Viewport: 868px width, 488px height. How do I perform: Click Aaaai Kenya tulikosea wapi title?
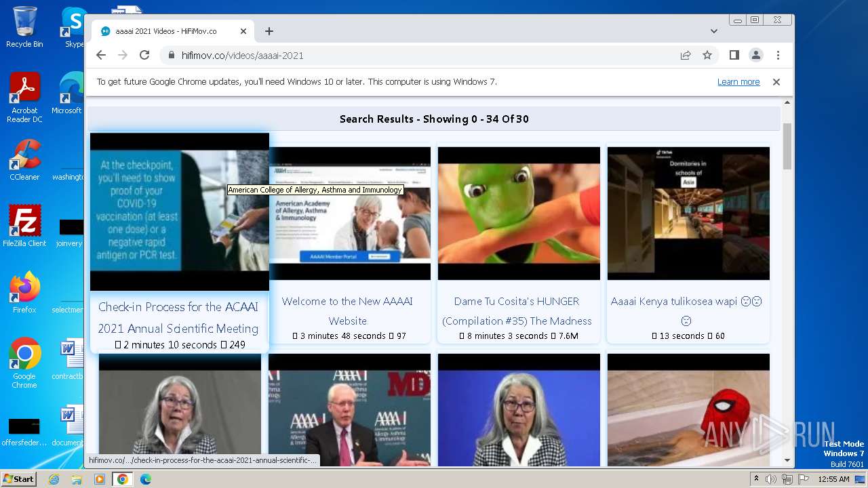pos(686,311)
